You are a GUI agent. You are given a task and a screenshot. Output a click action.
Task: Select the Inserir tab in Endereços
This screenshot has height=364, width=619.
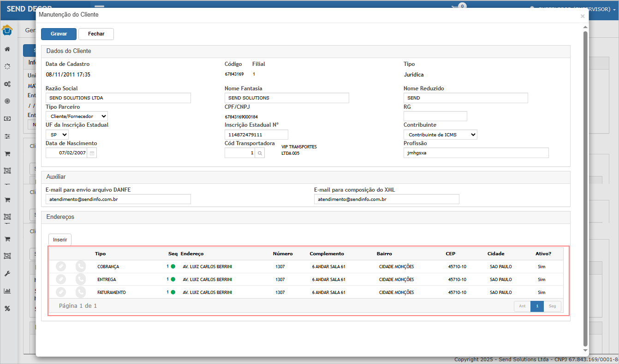coord(60,240)
